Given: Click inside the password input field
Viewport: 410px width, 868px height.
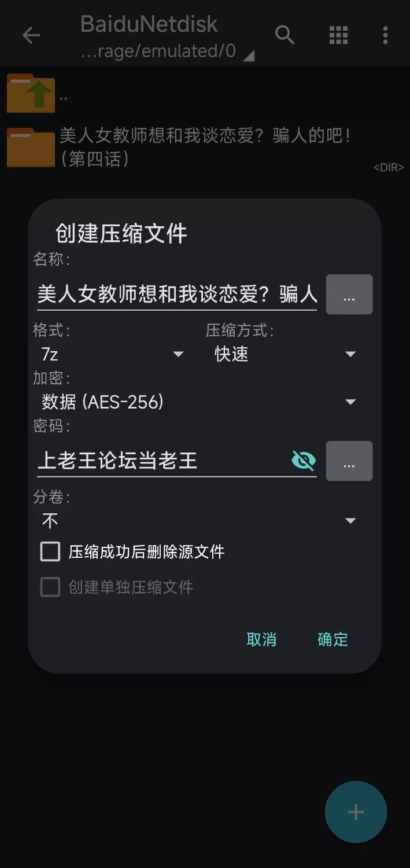Looking at the screenshot, I should coord(145,459).
